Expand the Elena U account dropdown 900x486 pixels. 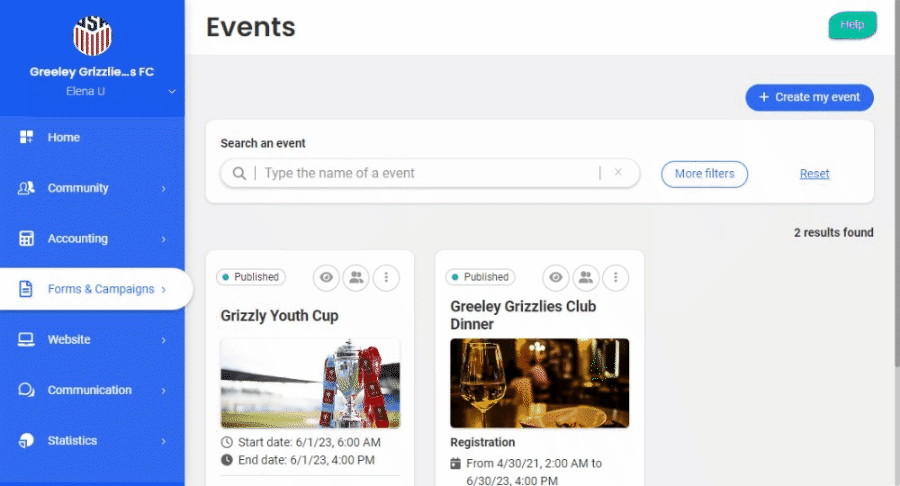(172, 92)
